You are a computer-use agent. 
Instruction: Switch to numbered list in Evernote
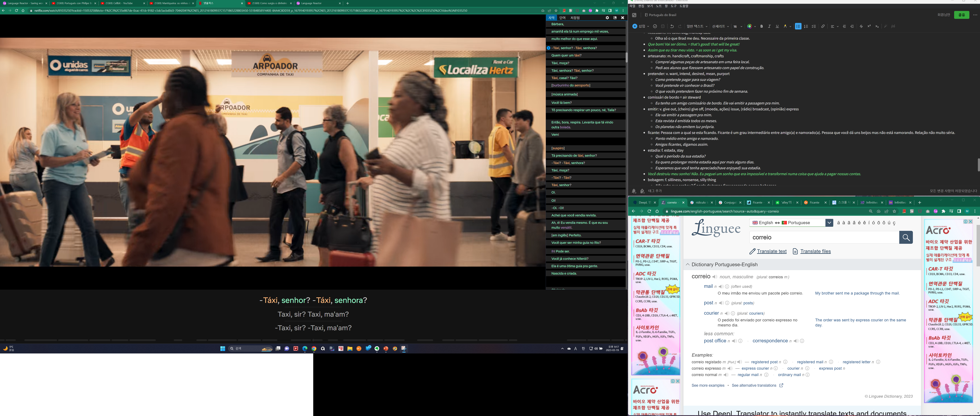(x=806, y=26)
